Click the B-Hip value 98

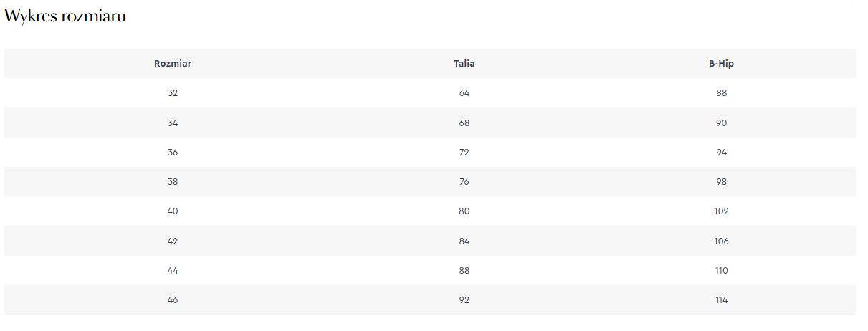(721, 182)
